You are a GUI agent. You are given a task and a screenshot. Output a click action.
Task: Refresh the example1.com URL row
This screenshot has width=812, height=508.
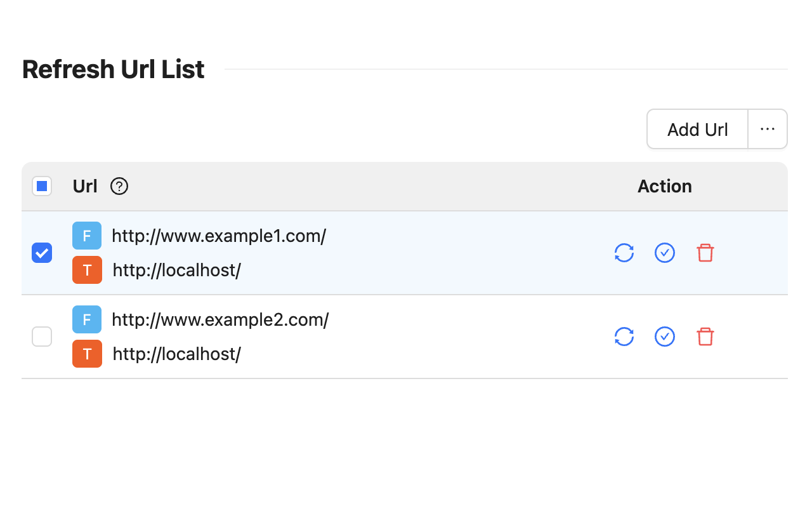[x=624, y=253]
